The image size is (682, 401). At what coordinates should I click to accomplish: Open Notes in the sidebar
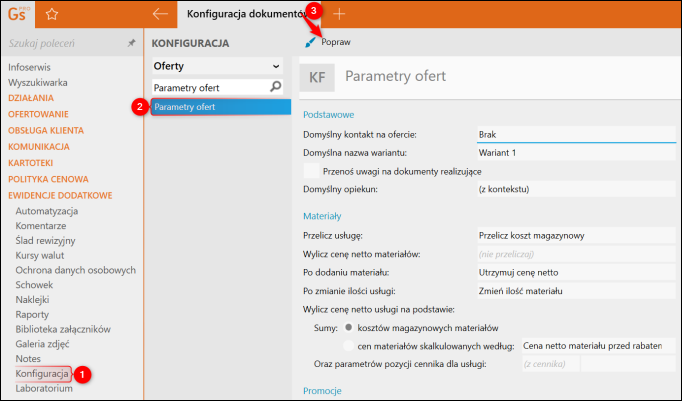click(x=28, y=359)
